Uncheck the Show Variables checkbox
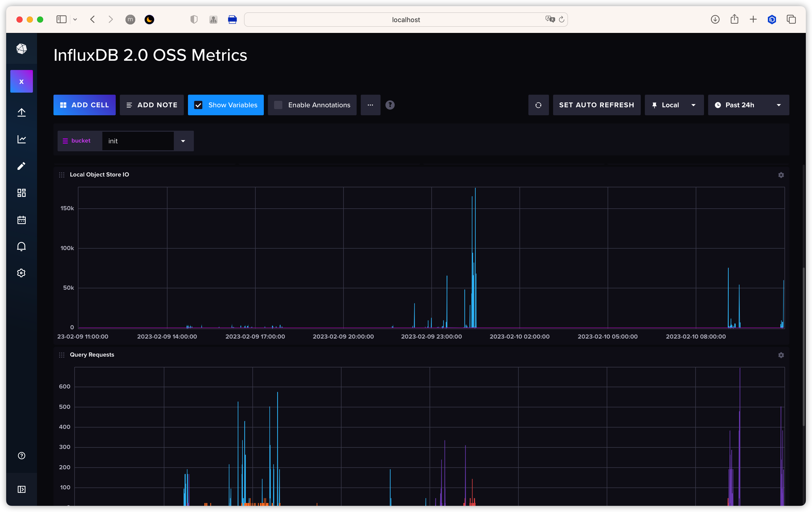 tap(198, 105)
